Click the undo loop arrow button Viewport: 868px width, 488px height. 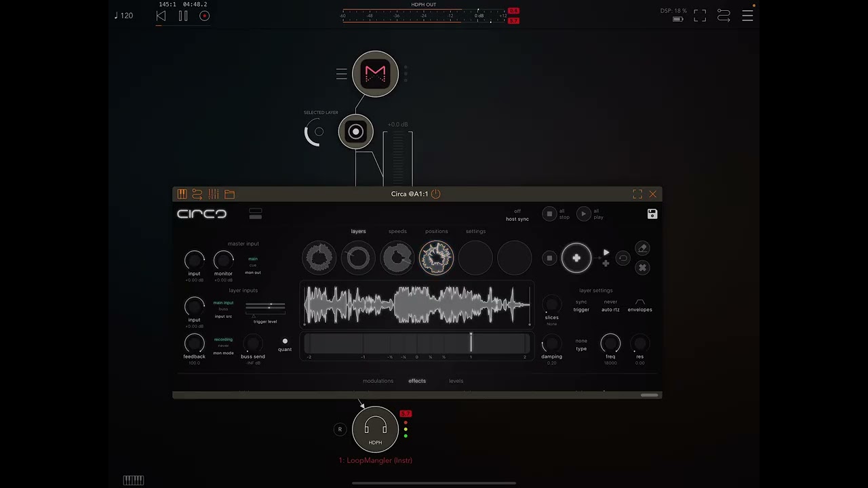click(x=623, y=258)
